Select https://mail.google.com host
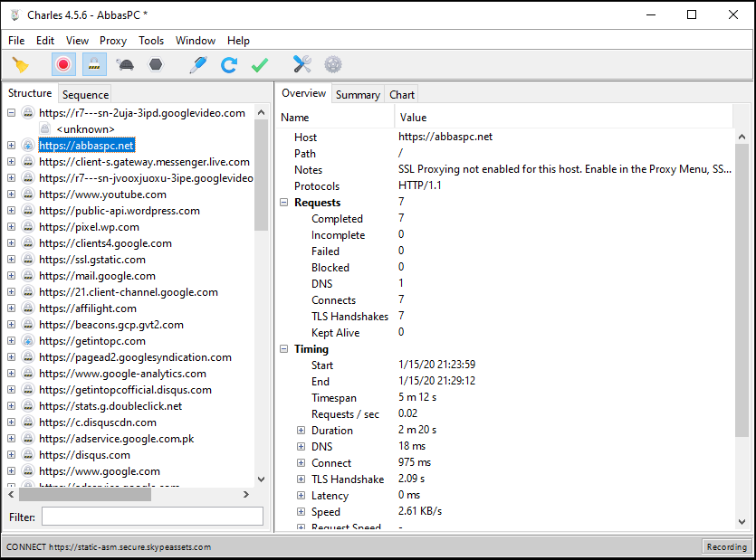The height and width of the screenshot is (560, 756). coord(97,276)
